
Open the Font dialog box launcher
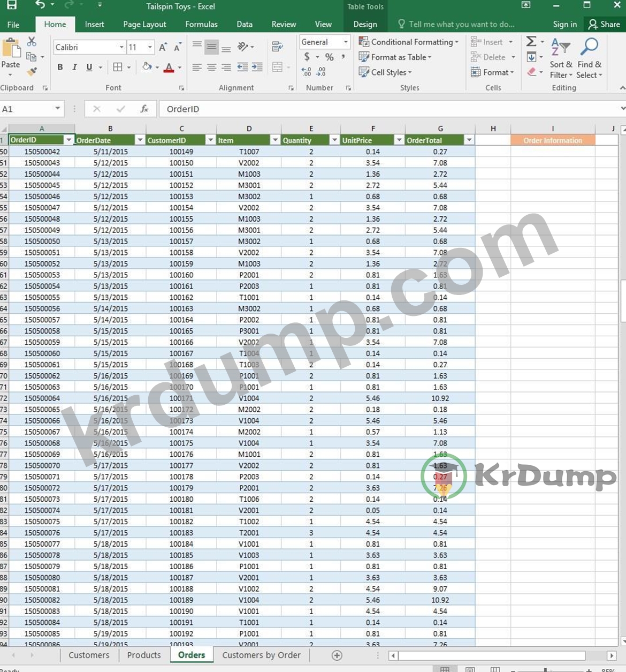(x=182, y=88)
